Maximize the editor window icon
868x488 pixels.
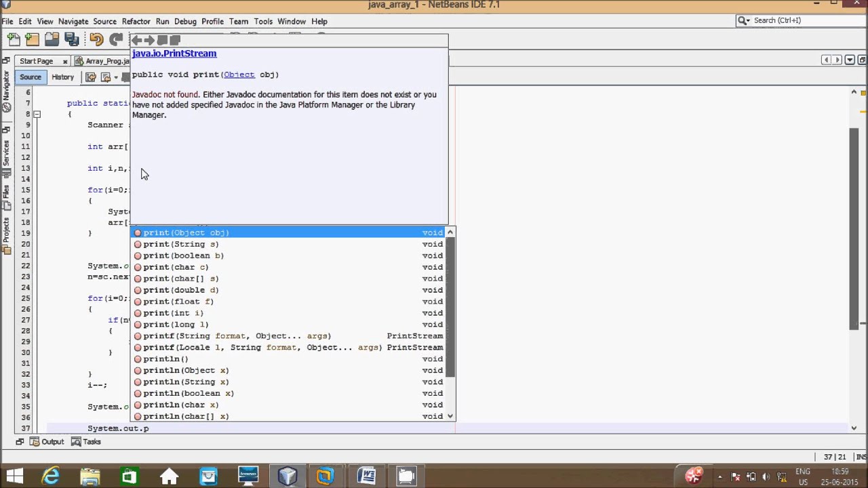coord(861,60)
